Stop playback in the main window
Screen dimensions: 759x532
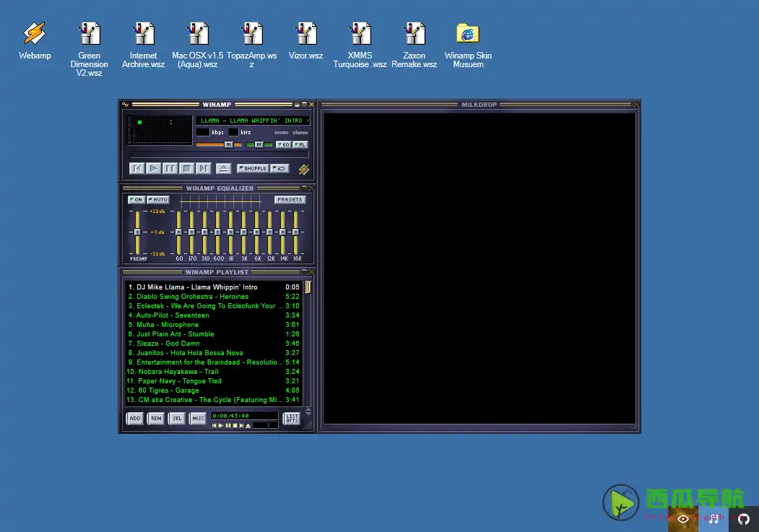pyautogui.click(x=186, y=168)
